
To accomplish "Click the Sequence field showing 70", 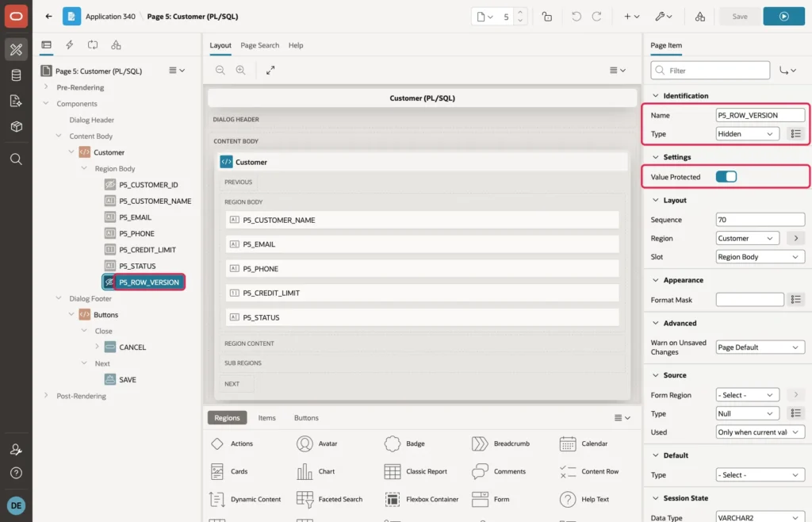I will coord(760,220).
